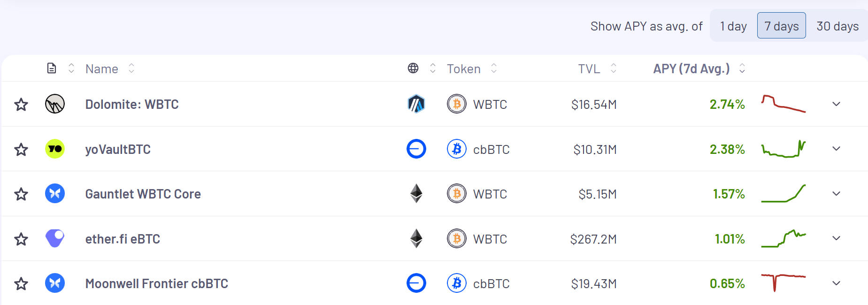The image size is (868, 305).
Task: Select the 30 days APY average
Action: click(x=837, y=26)
